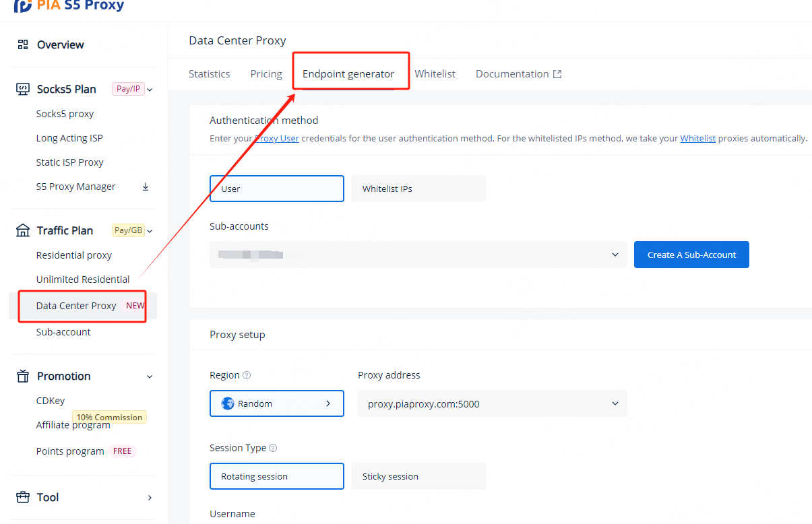812x524 pixels.
Task: Click Create A Sub-Account button
Action: pos(691,255)
